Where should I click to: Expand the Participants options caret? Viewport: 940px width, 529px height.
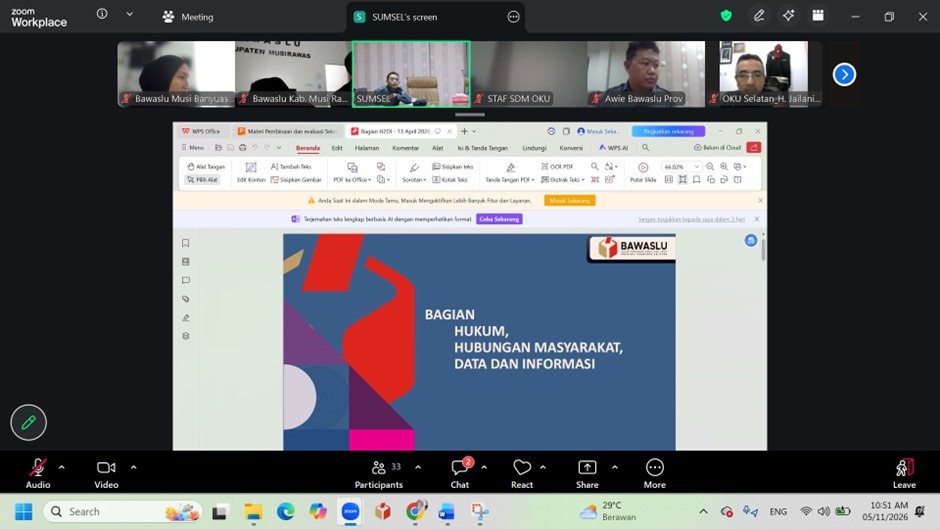418,467
